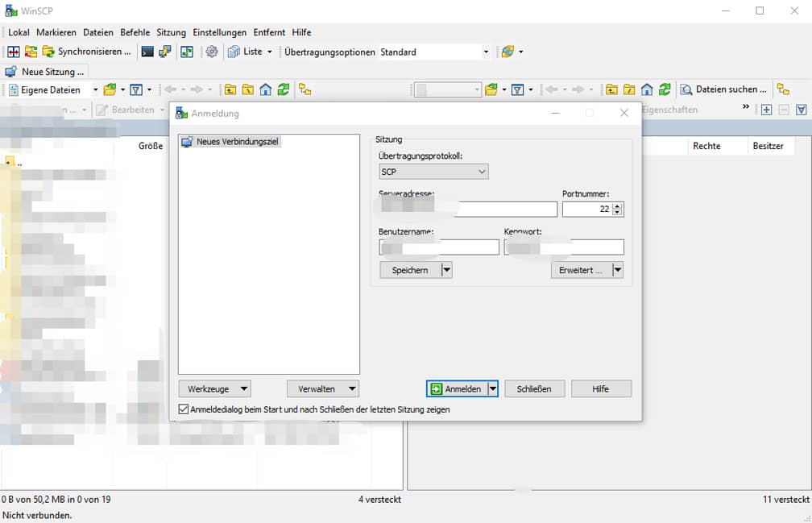Toggle the synchronized browsing icon
This screenshot has height=523, width=812.
click(x=187, y=52)
